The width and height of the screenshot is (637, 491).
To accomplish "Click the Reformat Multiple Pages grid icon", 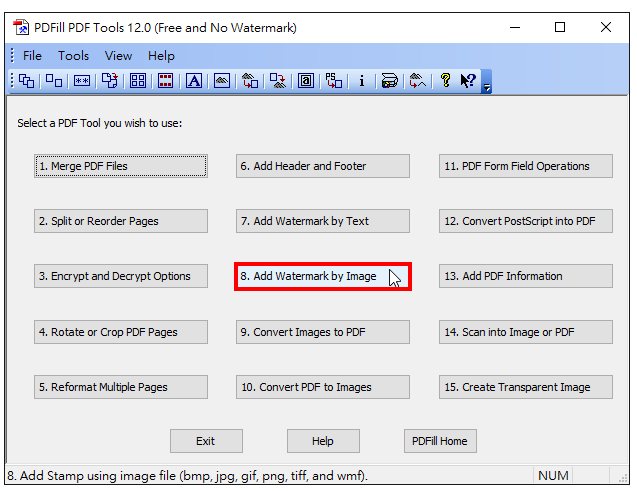I will (138, 81).
